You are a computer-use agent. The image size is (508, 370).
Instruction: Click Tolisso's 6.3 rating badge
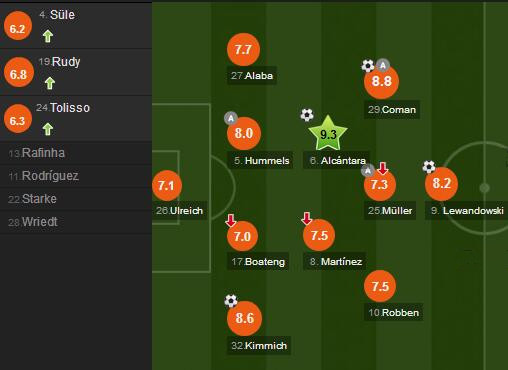tap(18, 119)
